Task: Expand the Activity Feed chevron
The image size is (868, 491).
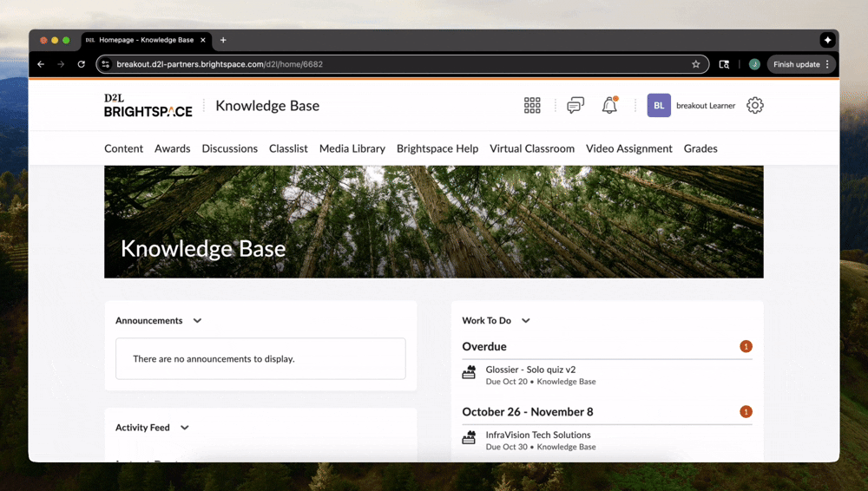Action: point(184,428)
